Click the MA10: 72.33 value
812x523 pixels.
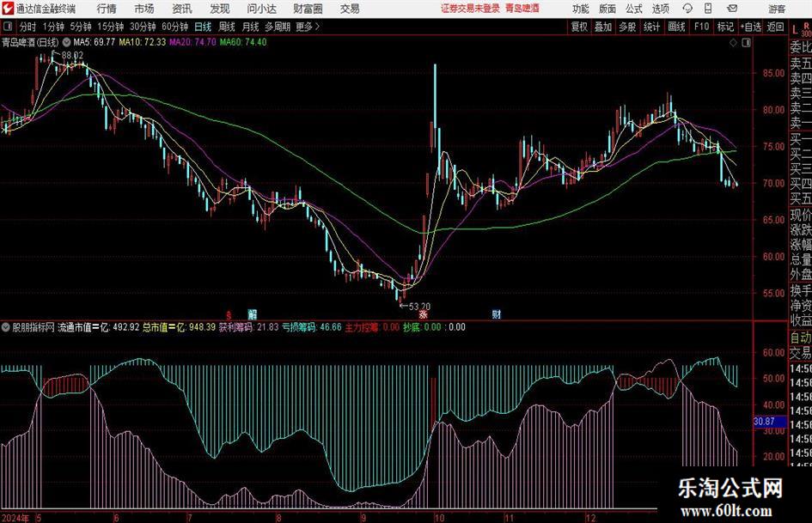[x=143, y=42]
